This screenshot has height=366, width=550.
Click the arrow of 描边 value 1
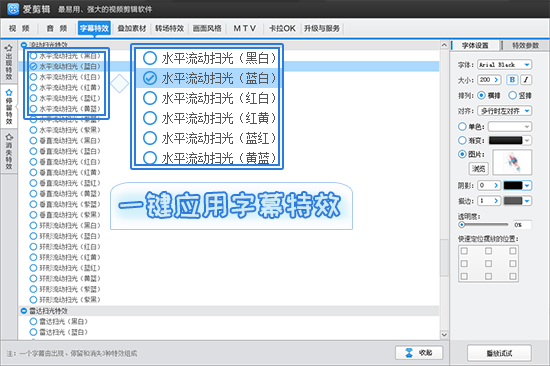pos(496,201)
